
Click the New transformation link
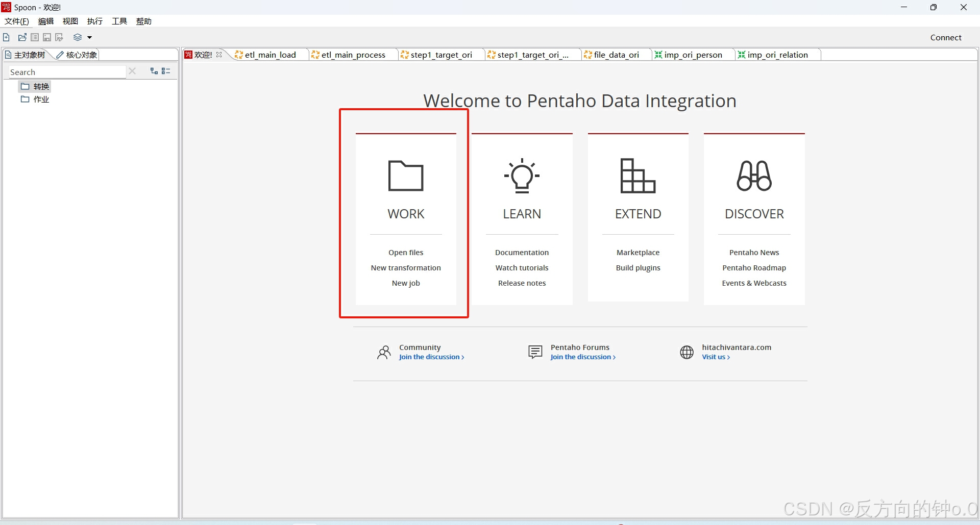point(406,268)
